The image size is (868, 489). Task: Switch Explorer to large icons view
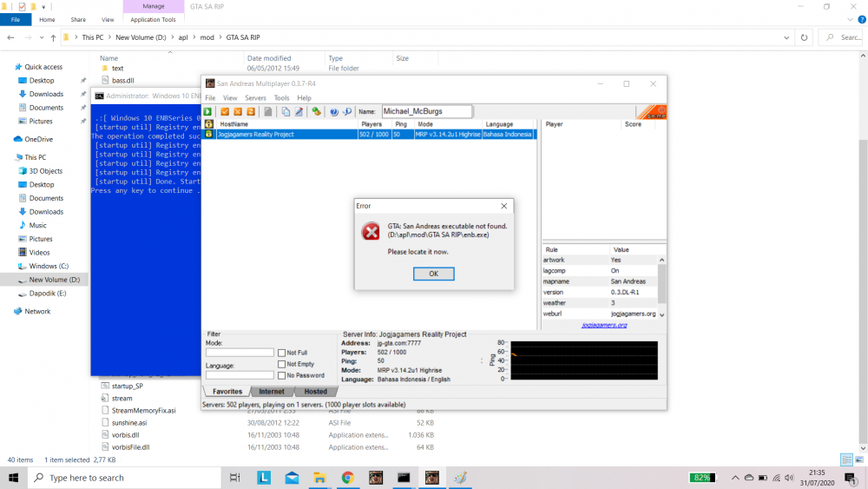(x=859, y=459)
